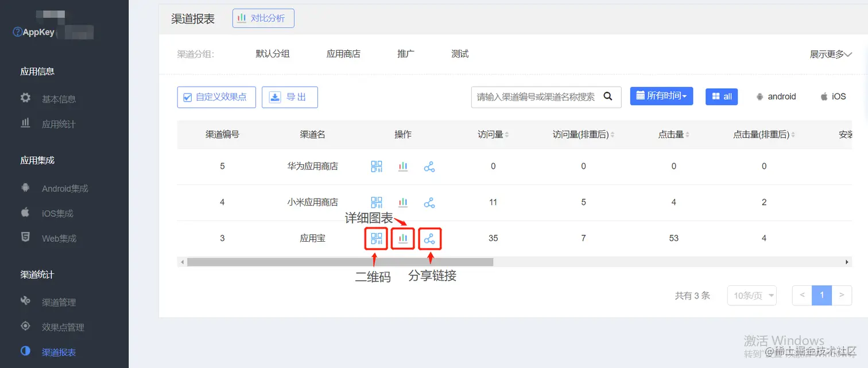This screenshot has height=368, width=868.
Task: Click the horizontal table scrollbar thumb
Action: click(x=340, y=262)
